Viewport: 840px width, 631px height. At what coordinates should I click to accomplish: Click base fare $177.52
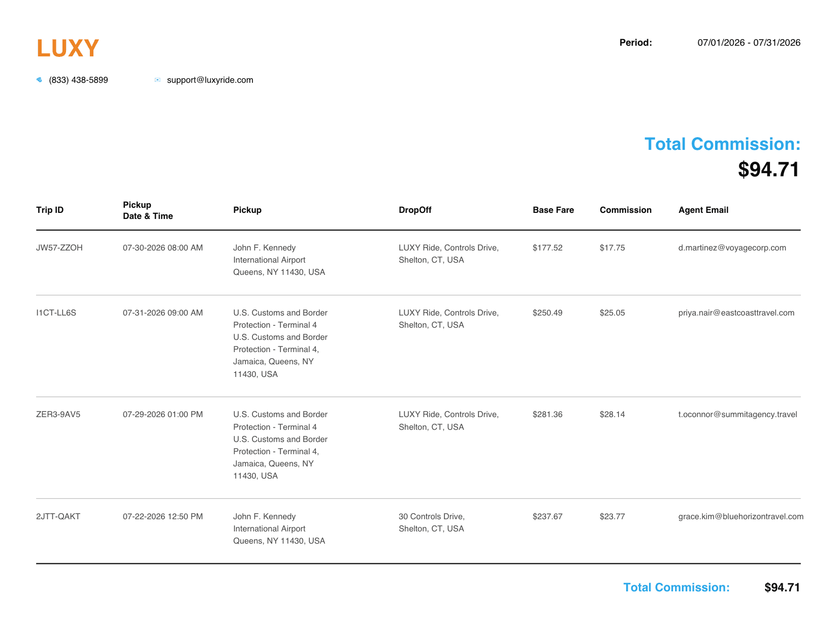(x=547, y=247)
